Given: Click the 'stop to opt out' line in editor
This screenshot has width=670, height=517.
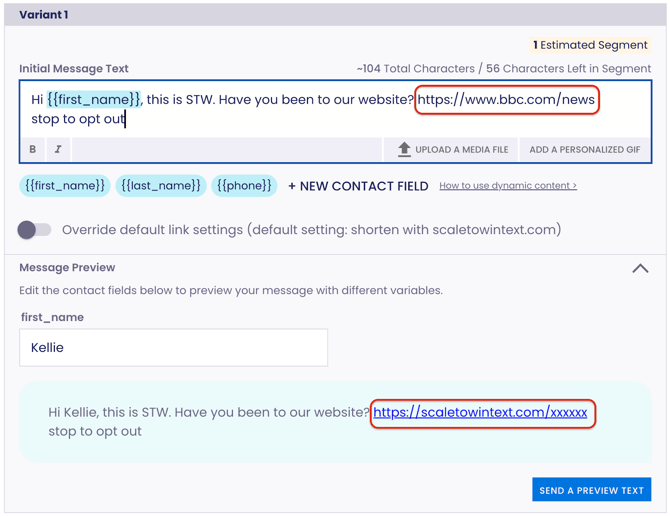Looking at the screenshot, I should (x=78, y=119).
